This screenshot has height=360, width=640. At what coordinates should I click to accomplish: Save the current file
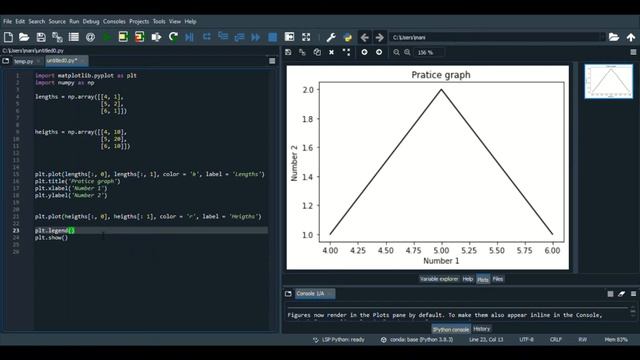pos(41,37)
